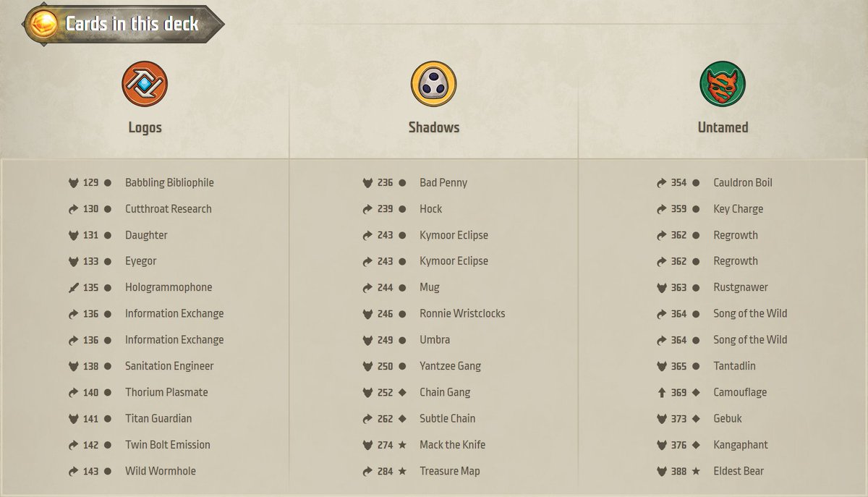
Task: Click the action icon beside Key Charge
Action: tap(661, 209)
